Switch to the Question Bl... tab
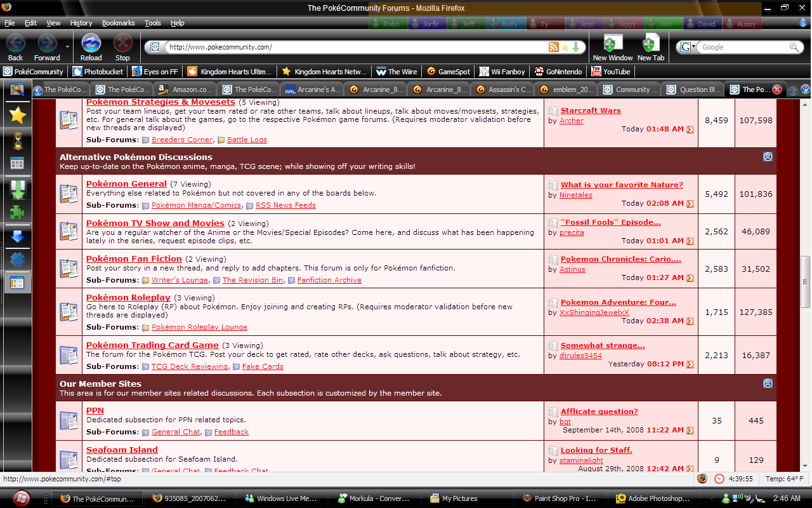The width and height of the screenshot is (812, 508). [694, 90]
